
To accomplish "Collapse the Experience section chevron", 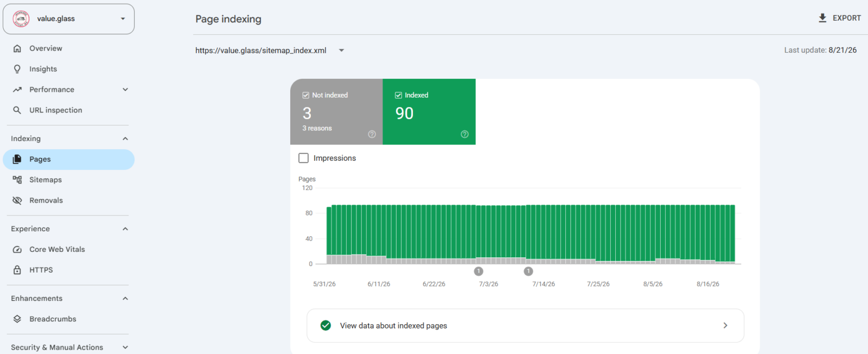I will (x=125, y=229).
